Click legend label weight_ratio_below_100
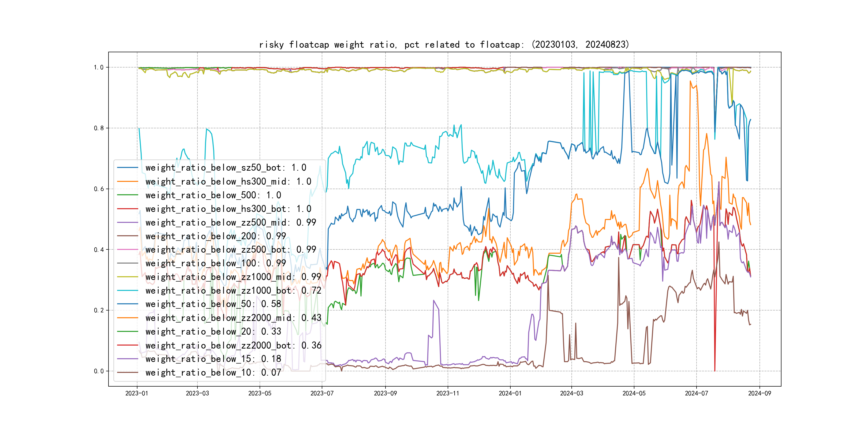Viewport: 868px width, 434px height. pyautogui.click(x=216, y=263)
